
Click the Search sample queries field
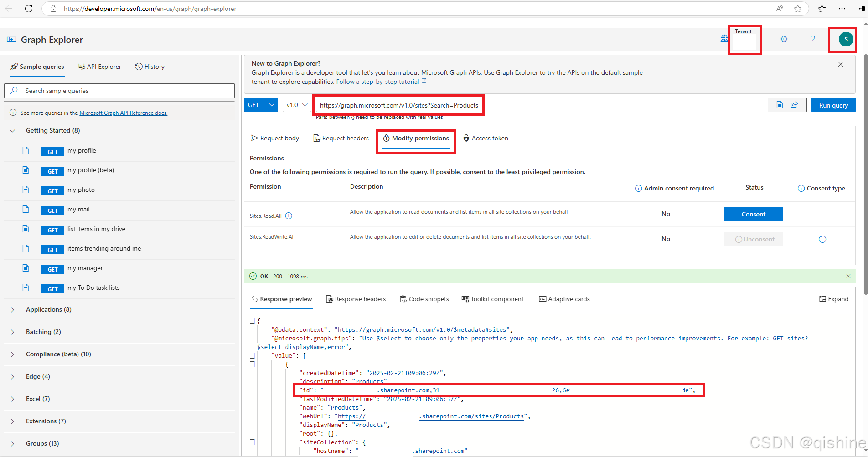pos(119,91)
